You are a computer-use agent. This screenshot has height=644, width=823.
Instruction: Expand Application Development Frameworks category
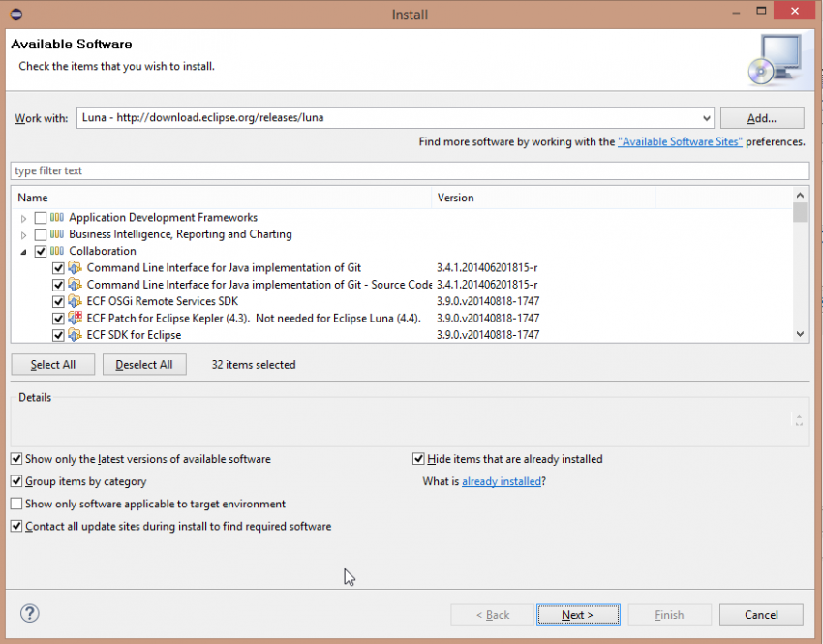[x=23, y=217]
